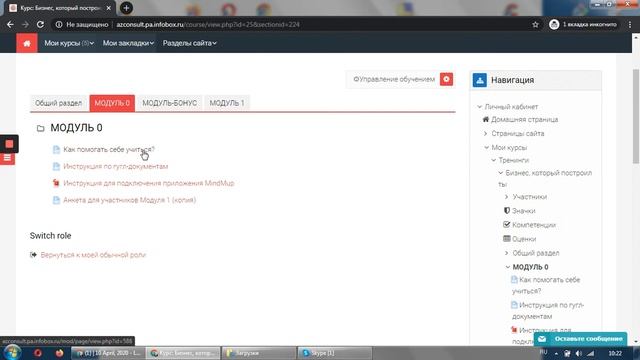Open Значки in navigation tree
The width and height of the screenshot is (640, 360).
(524, 211)
